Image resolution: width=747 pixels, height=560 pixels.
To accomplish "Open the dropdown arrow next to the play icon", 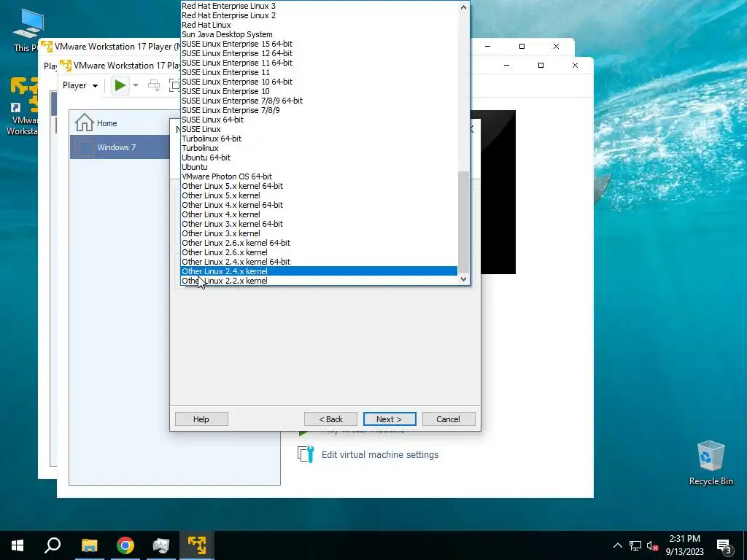I will (x=136, y=86).
